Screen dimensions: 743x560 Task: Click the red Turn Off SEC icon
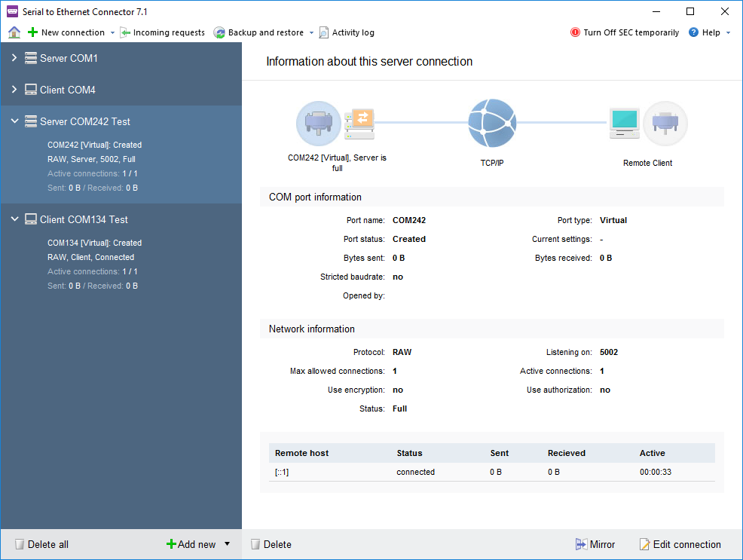pos(575,32)
